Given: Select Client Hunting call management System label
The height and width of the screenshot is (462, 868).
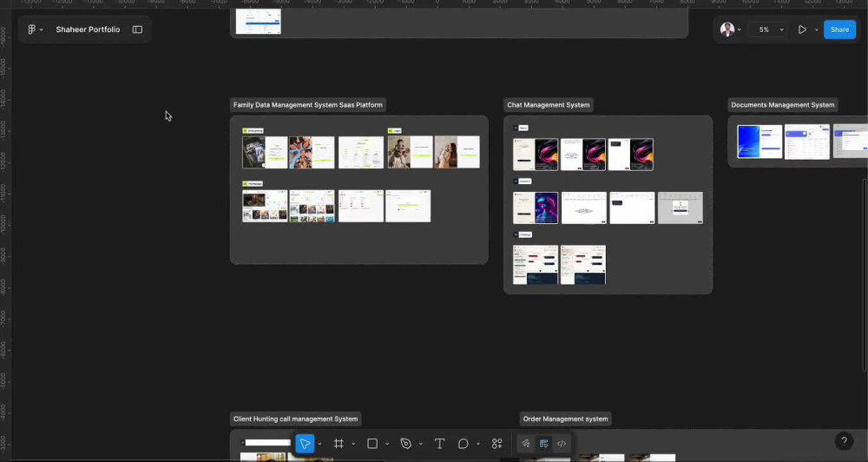Looking at the screenshot, I should point(296,419).
